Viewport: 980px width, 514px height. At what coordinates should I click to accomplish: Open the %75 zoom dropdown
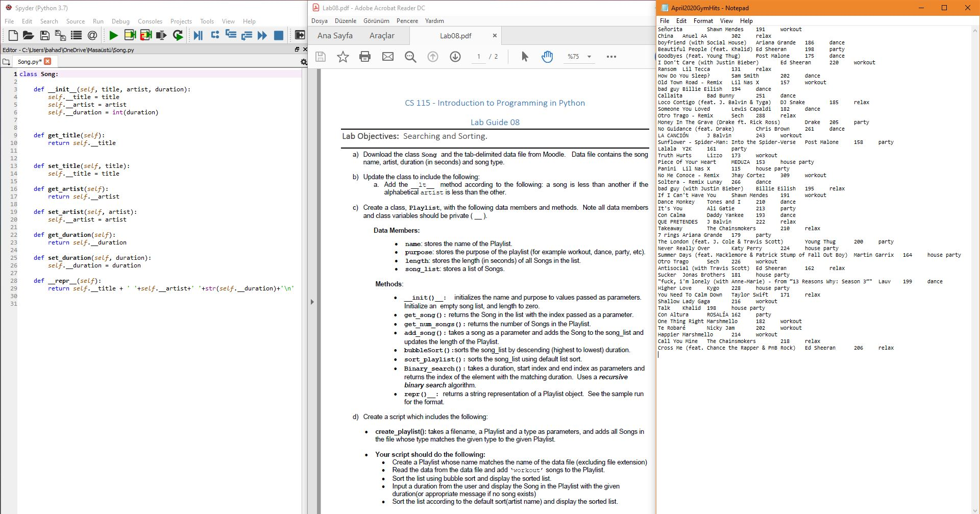tap(589, 57)
